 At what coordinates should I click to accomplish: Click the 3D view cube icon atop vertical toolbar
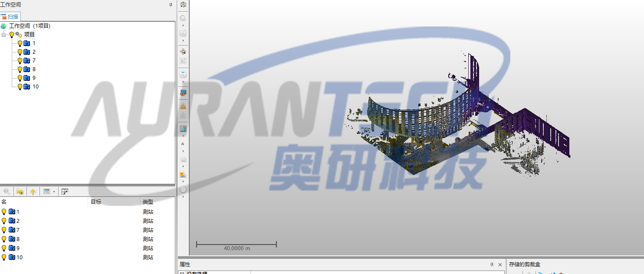tap(183, 5)
